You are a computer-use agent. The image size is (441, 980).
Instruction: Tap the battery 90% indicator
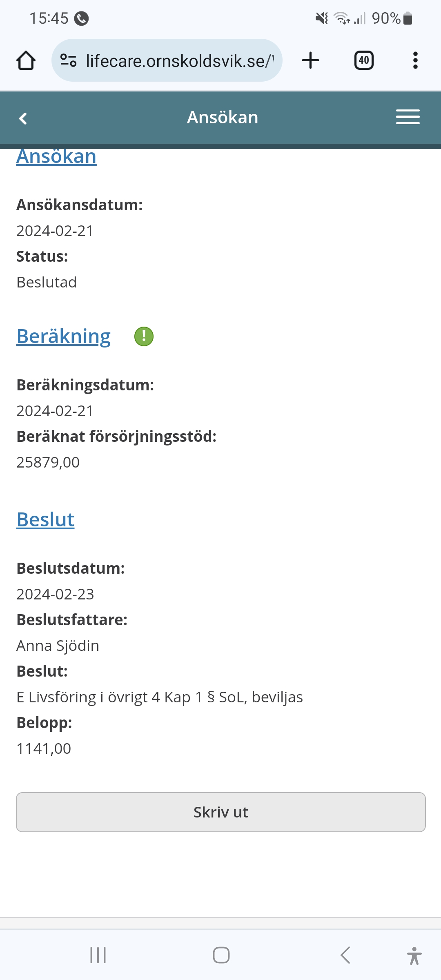(x=392, y=18)
